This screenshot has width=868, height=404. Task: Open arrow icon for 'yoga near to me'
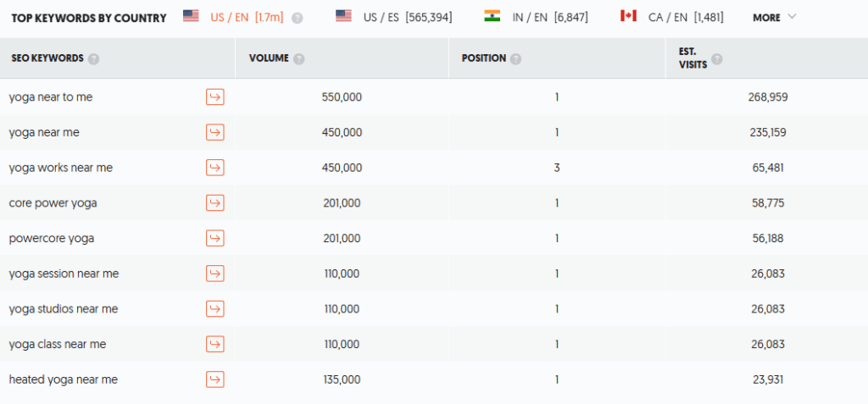214,97
